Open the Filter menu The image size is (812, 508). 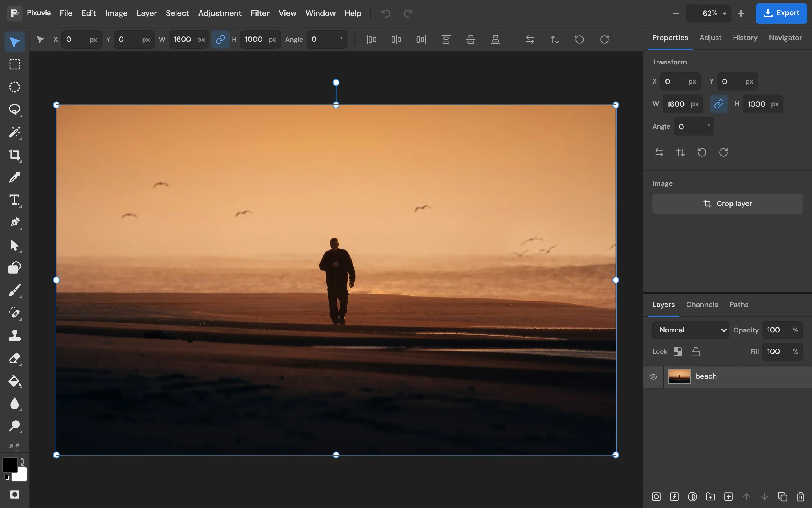click(x=260, y=13)
